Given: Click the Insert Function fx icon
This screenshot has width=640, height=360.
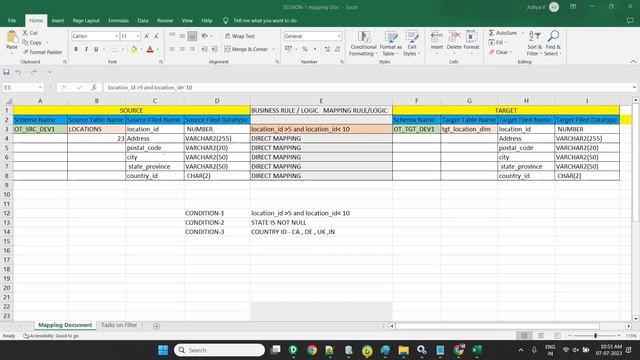Looking at the screenshot, I should (x=94, y=87).
